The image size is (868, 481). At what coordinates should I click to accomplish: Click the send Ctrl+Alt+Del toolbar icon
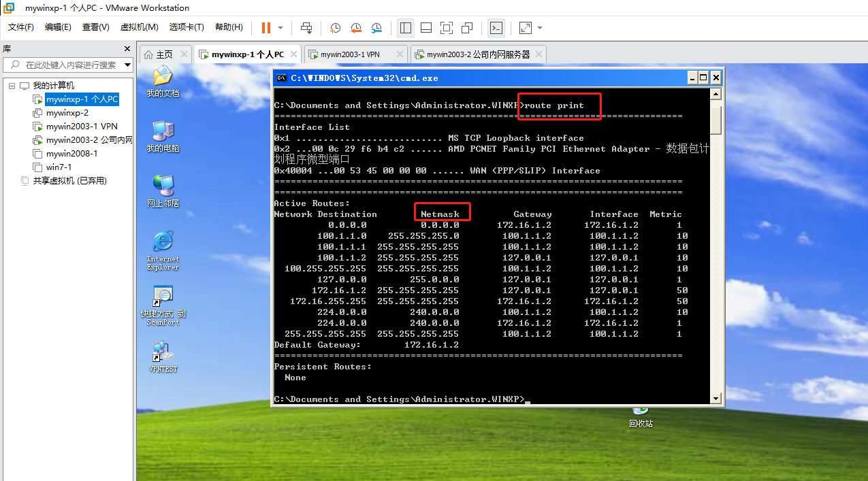coord(306,28)
